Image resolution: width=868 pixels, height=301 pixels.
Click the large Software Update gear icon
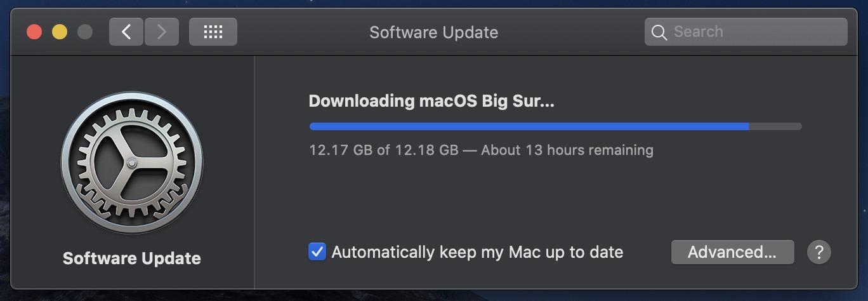[x=132, y=163]
